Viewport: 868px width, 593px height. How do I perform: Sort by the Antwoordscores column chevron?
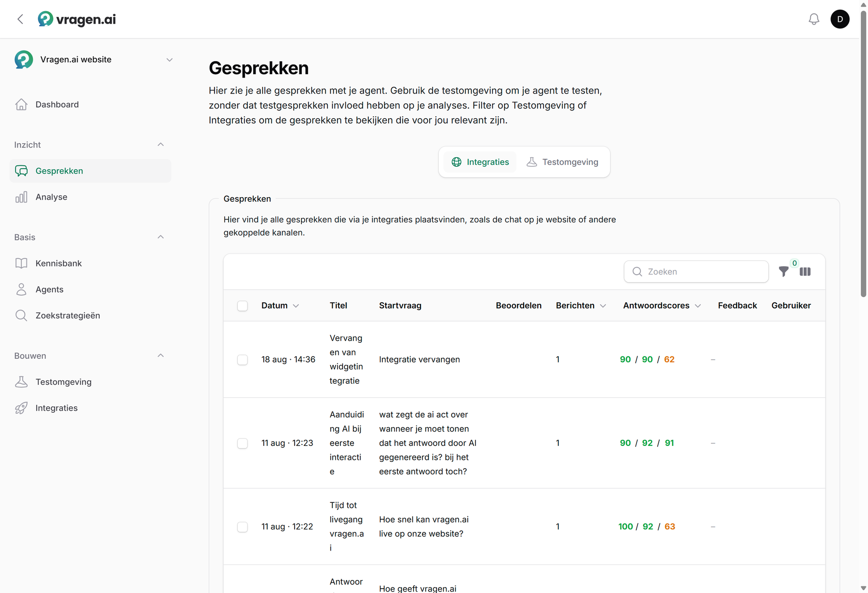(x=698, y=306)
